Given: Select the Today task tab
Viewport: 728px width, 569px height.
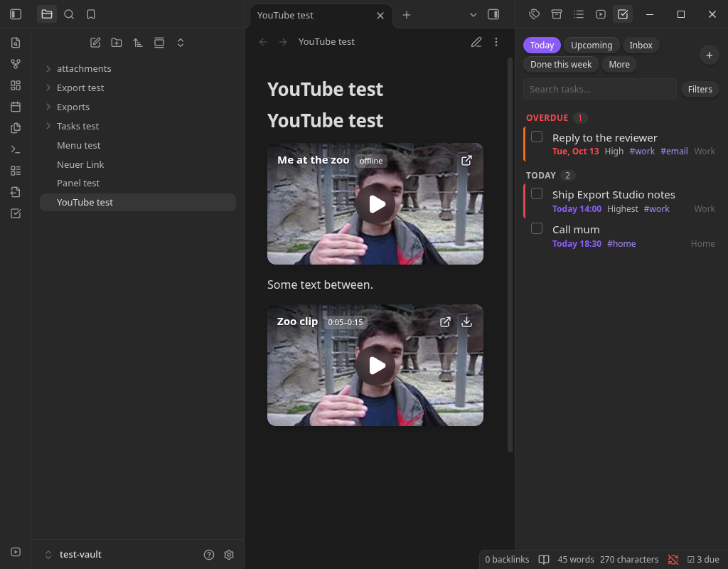Looking at the screenshot, I should (542, 45).
